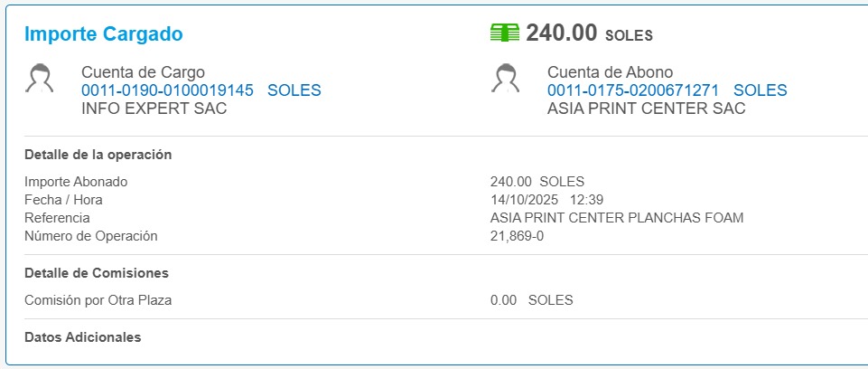The width and height of the screenshot is (868, 369).
Task: Click the Datos Adicionales section heading
Action: 83,337
